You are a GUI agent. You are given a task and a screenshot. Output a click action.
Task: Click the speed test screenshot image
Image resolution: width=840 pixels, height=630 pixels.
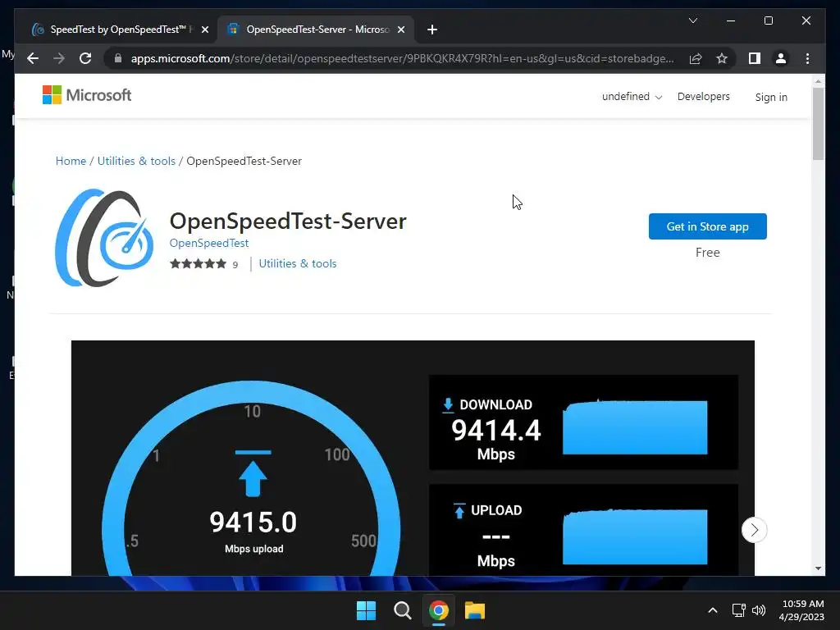click(x=413, y=458)
